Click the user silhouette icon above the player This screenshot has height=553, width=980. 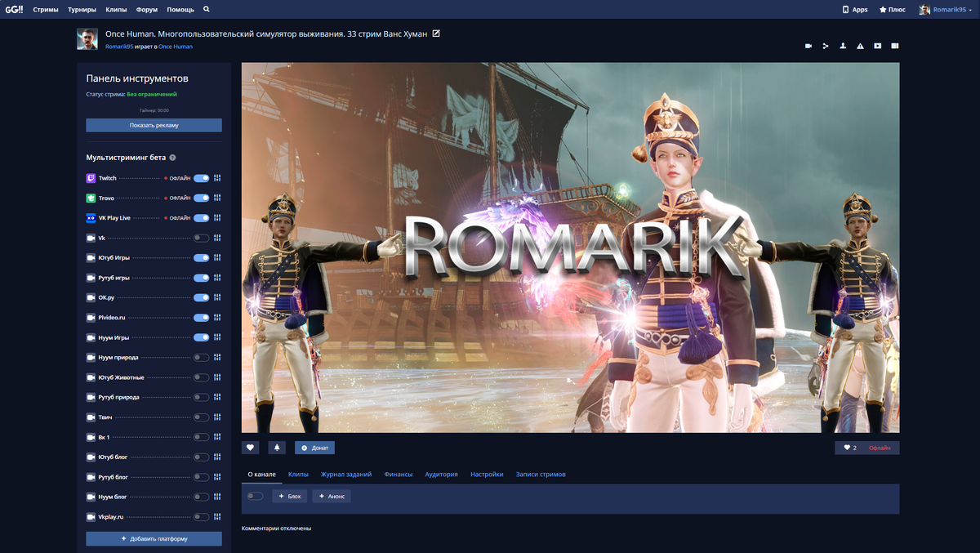[x=843, y=46]
